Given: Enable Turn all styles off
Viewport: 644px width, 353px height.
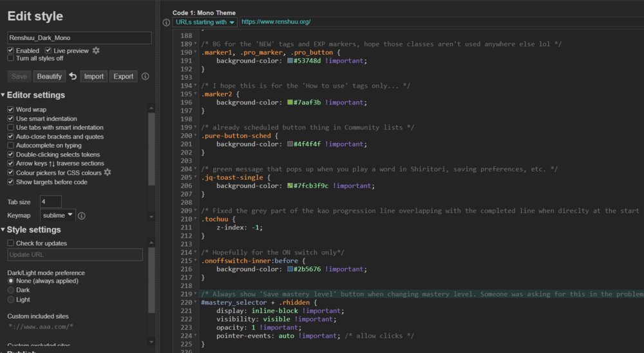Looking at the screenshot, I should pyautogui.click(x=11, y=58).
